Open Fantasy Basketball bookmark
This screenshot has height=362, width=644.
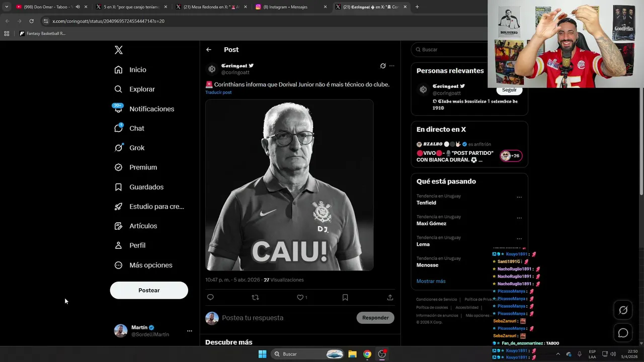tap(42, 34)
